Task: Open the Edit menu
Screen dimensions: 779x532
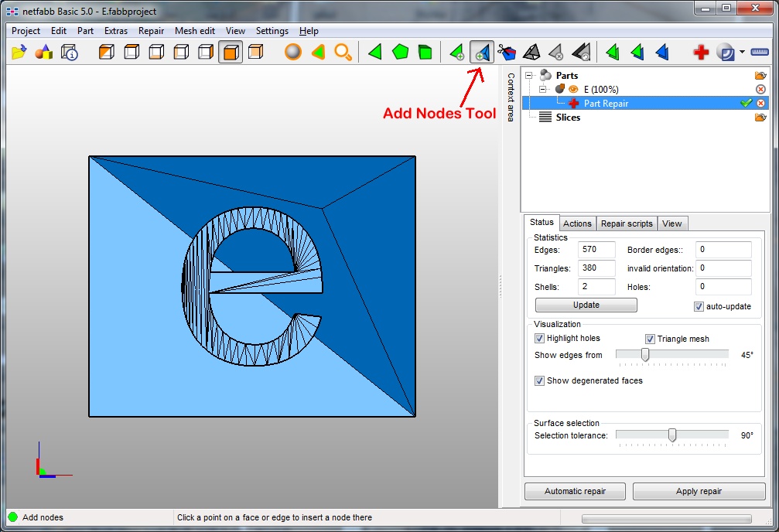Action: [x=59, y=31]
